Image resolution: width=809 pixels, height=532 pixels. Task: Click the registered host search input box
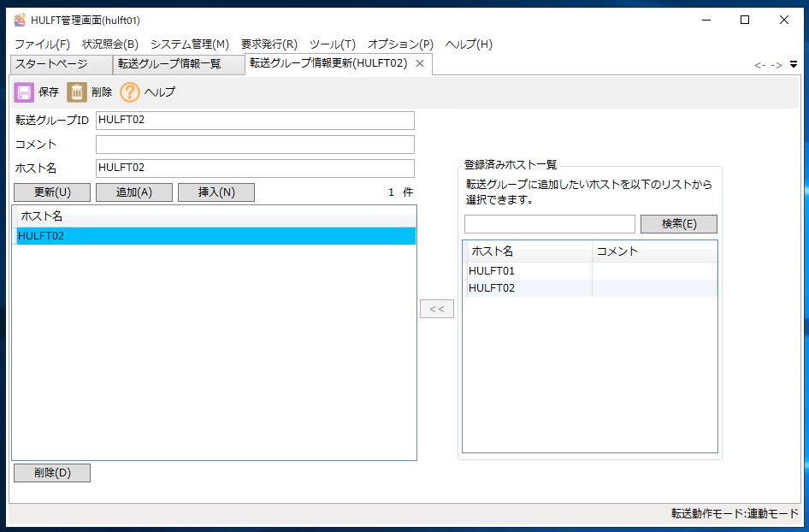click(550, 224)
